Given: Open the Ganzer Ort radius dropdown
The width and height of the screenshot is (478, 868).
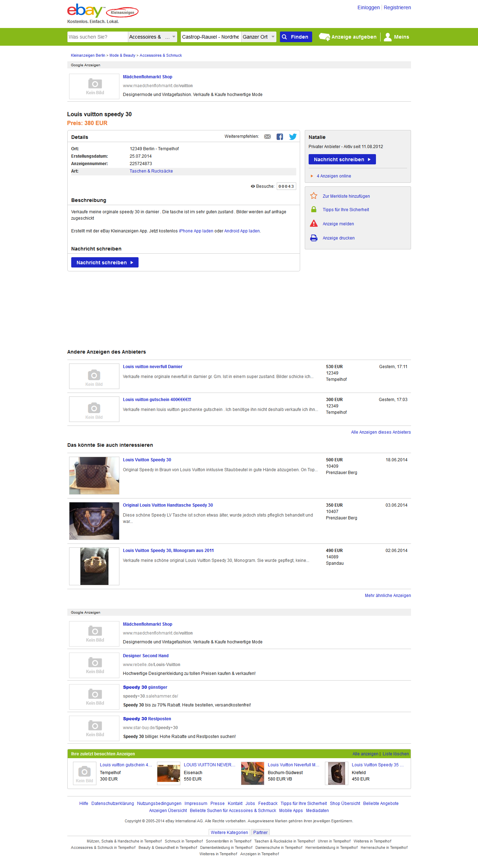Looking at the screenshot, I should [x=259, y=37].
